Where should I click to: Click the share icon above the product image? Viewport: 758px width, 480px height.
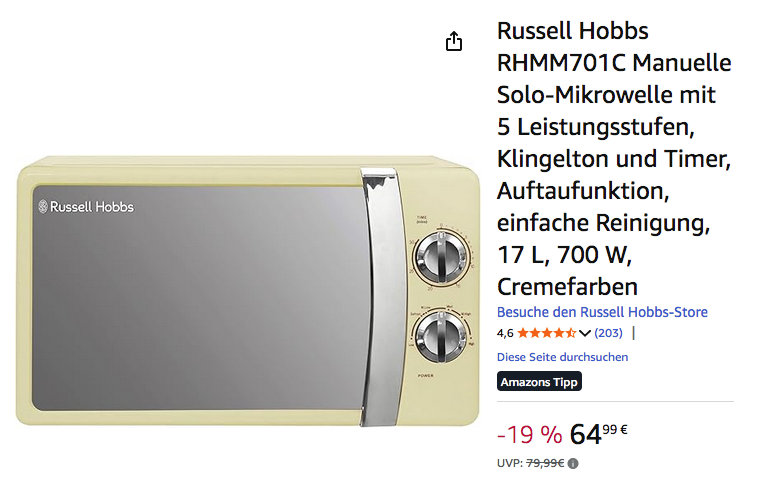[x=454, y=41]
